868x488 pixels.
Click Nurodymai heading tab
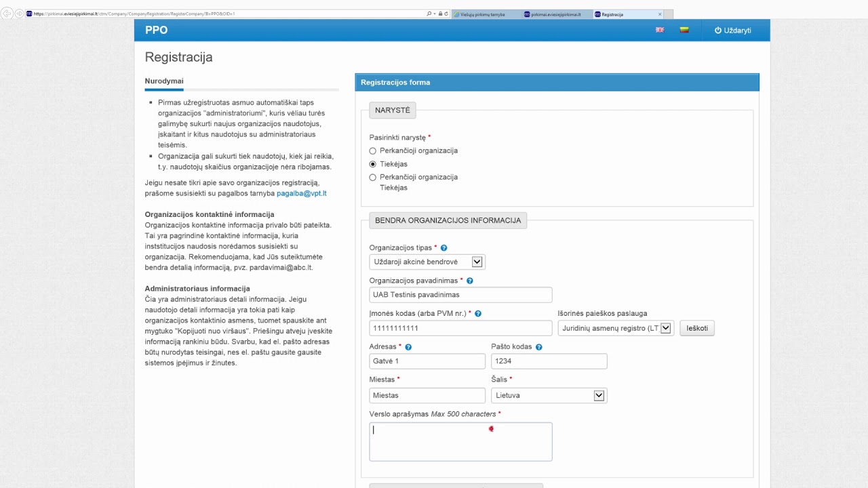(164, 81)
